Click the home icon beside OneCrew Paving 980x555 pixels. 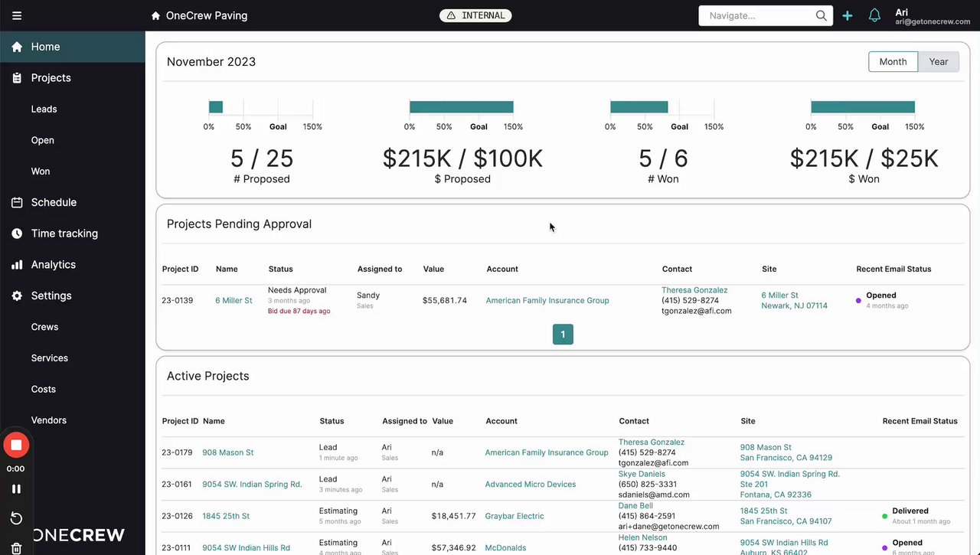[156, 15]
